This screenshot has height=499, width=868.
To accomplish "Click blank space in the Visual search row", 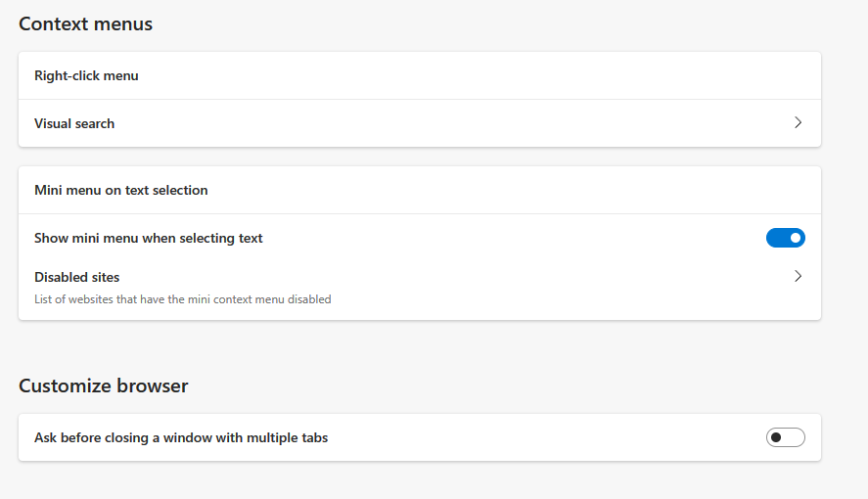I will (440, 123).
